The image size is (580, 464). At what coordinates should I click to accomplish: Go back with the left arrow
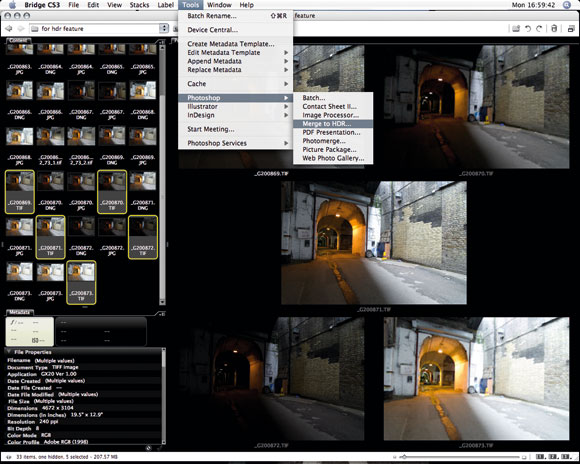[9, 28]
